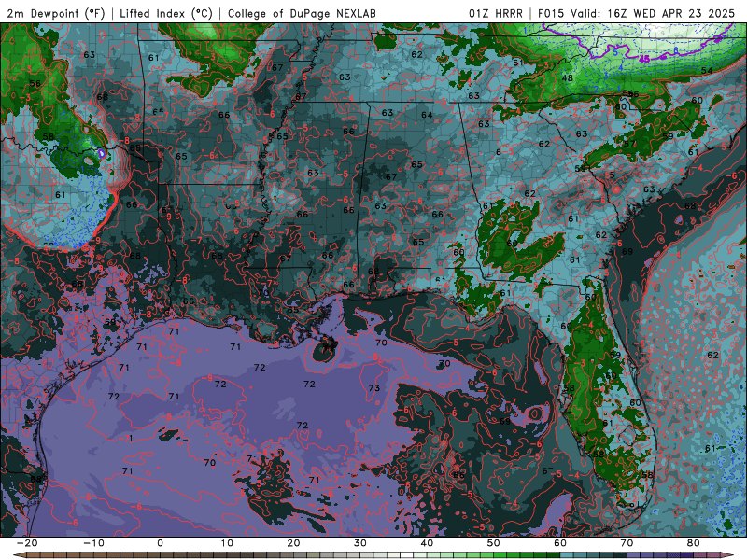Click the 20 label on the color scale
Viewport: 747px width, 560px height.
[293, 543]
